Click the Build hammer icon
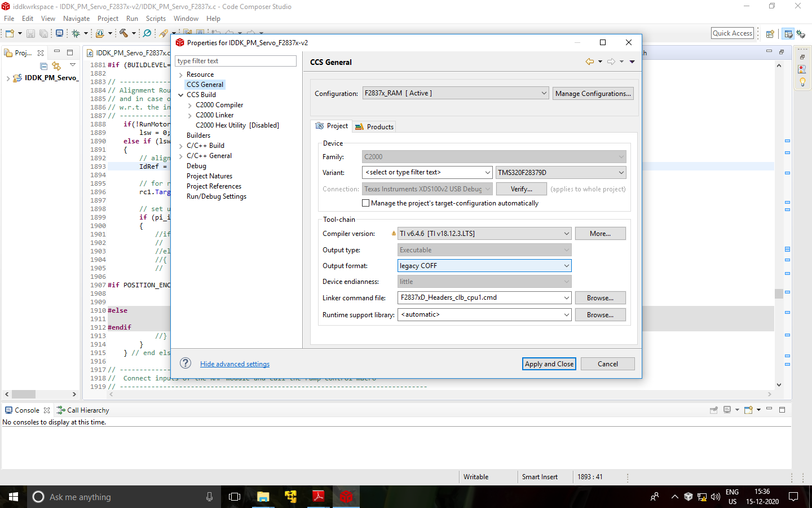Screen dimensions: 812x508 123,34
